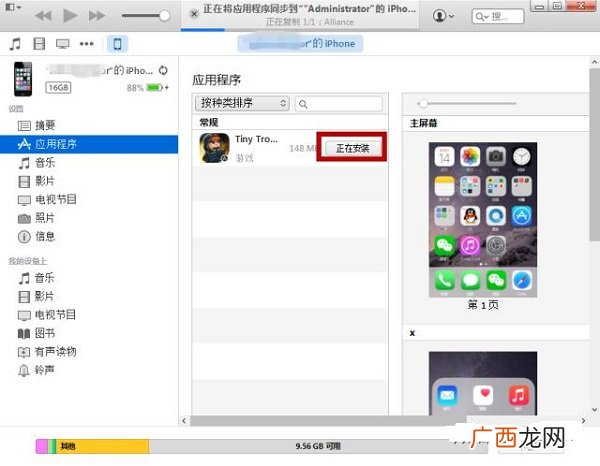Viewport: 600px width, 466px height.
Task: Open the Music library icon
Action: pos(15,44)
